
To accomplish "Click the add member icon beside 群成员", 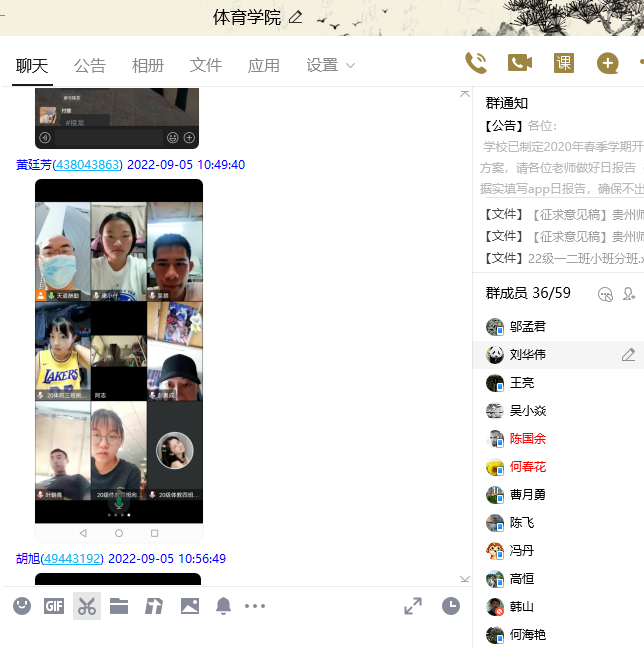I will tap(629, 294).
